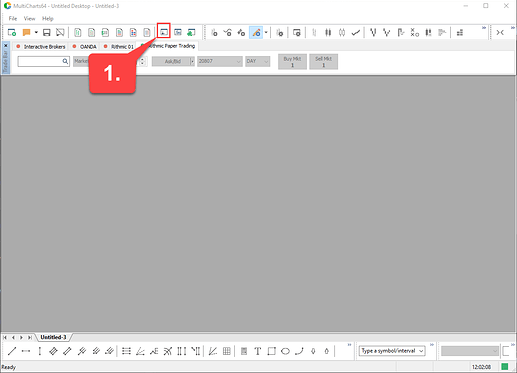The width and height of the screenshot is (517, 373).
Task: Click the New Chart Window icon
Action: click(12, 32)
